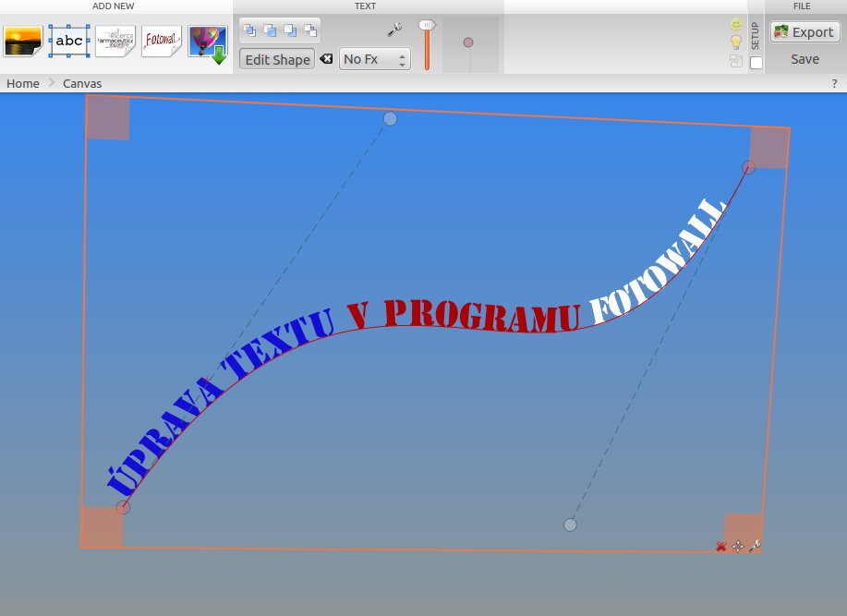Clear the text shape with backspace icon
This screenshot has height=616, width=847.
point(326,59)
